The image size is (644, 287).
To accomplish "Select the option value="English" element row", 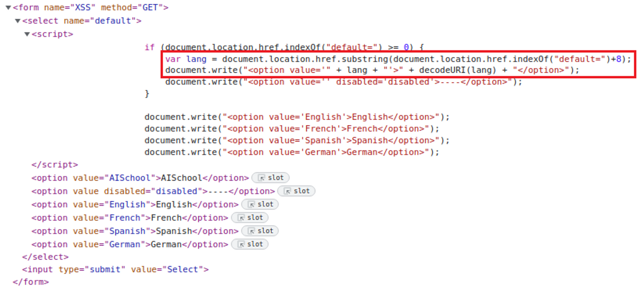I will coord(135,204).
